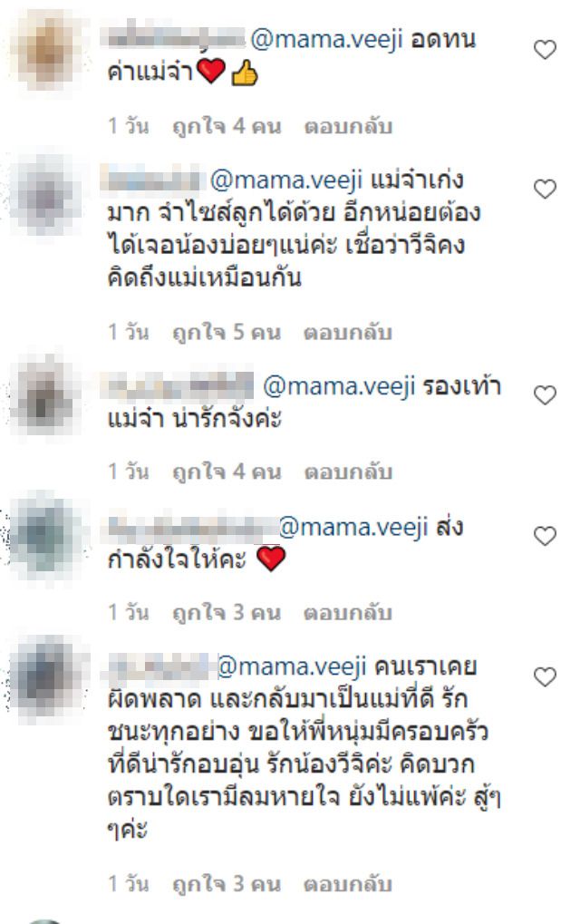View the 4 likes on first comment
The image size is (580, 924).
coord(227,126)
